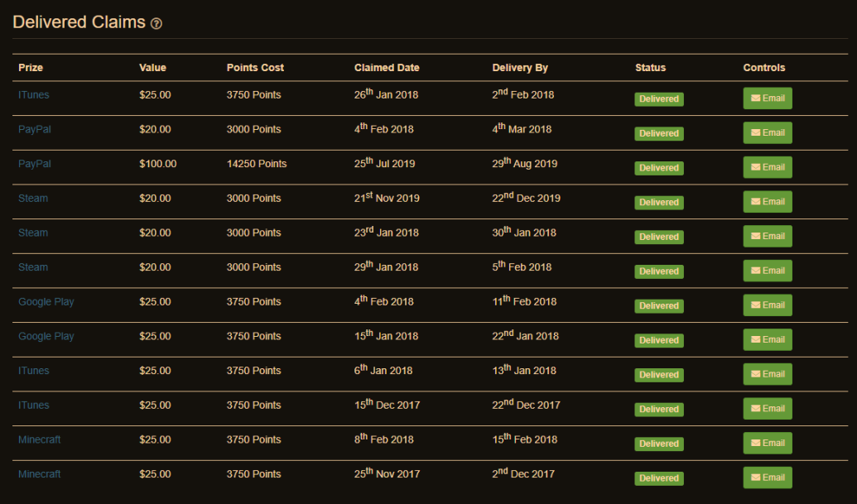Open the iTunes prize claimed 6th Jan 2018
The height and width of the screenshot is (504, 857).
pyautogui.click(x=34, y=371)
